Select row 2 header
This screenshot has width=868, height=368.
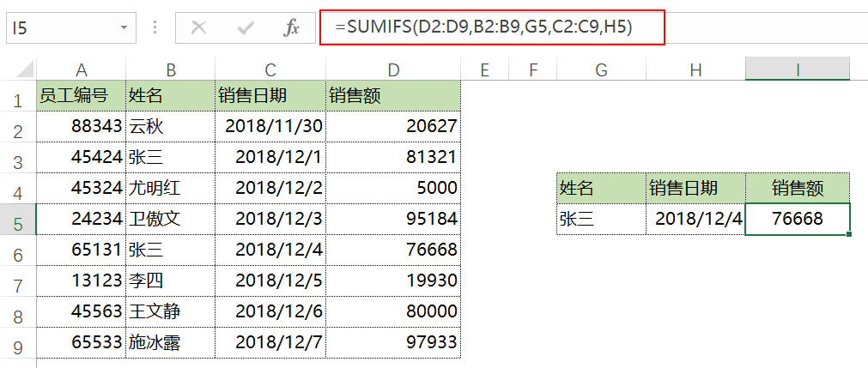pos(18,127)
